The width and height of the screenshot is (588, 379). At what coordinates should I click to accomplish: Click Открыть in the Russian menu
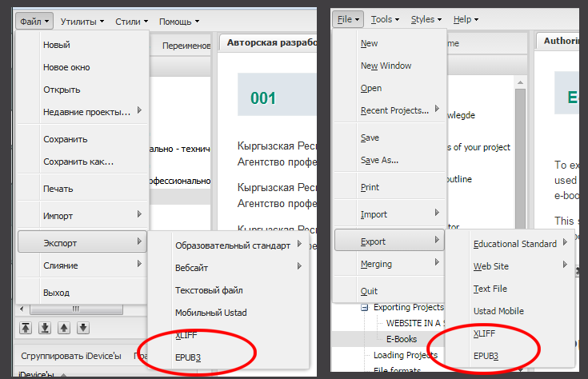(82, 90)
